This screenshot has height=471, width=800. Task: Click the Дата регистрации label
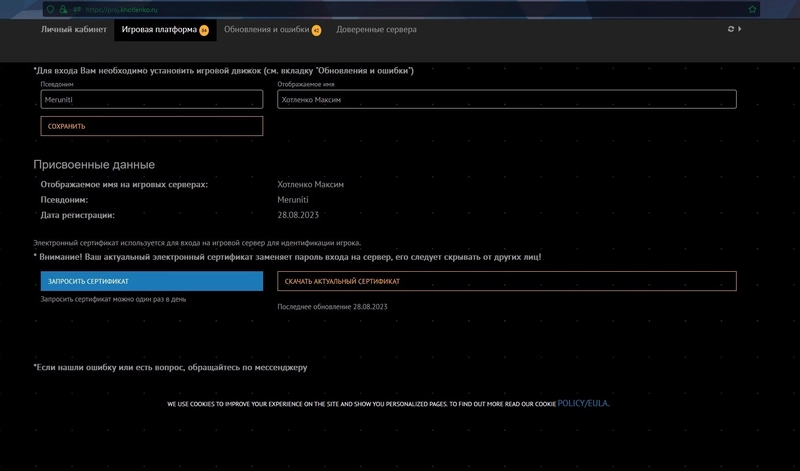tap(78, 215)
